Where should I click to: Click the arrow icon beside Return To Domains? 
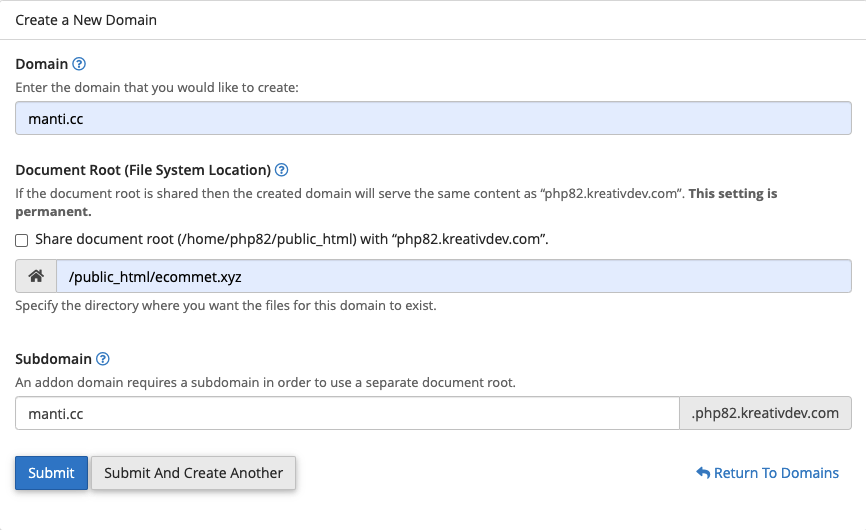tap(703, 473)
